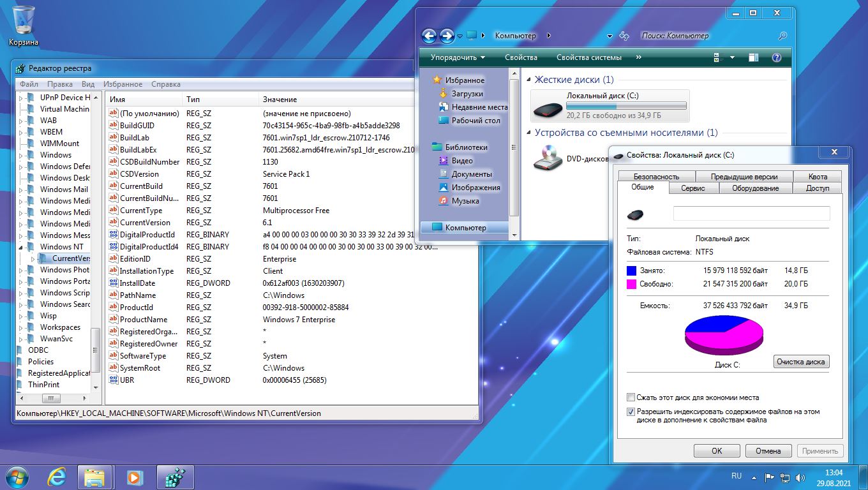The image size is (868, 490).
Task: Open the Упорядочить dropdown menu
Action: pos(458,57)
